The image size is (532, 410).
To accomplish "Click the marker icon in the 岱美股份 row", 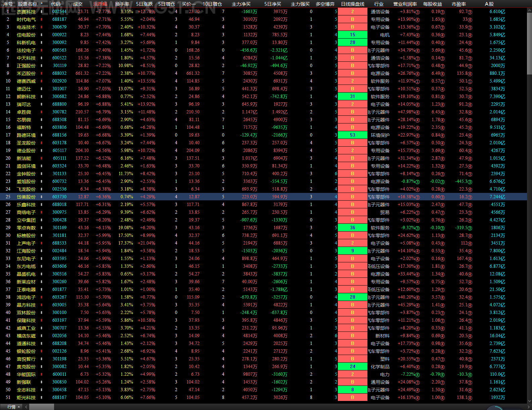I will 42,197.
